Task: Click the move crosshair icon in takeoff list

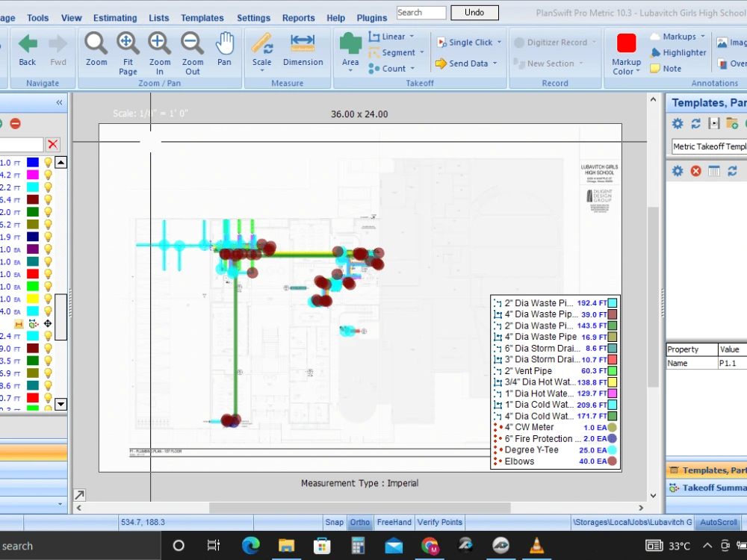Action: [48, 324]
